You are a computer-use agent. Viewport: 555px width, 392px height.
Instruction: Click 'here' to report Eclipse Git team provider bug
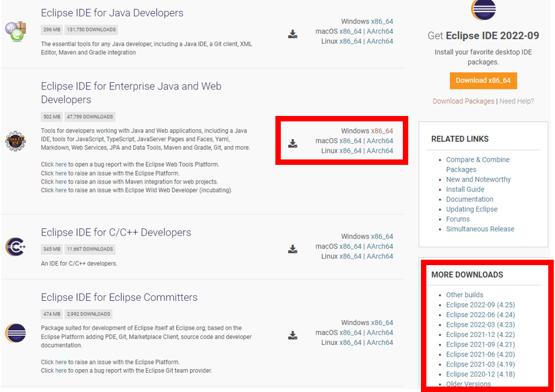point(60,371)
